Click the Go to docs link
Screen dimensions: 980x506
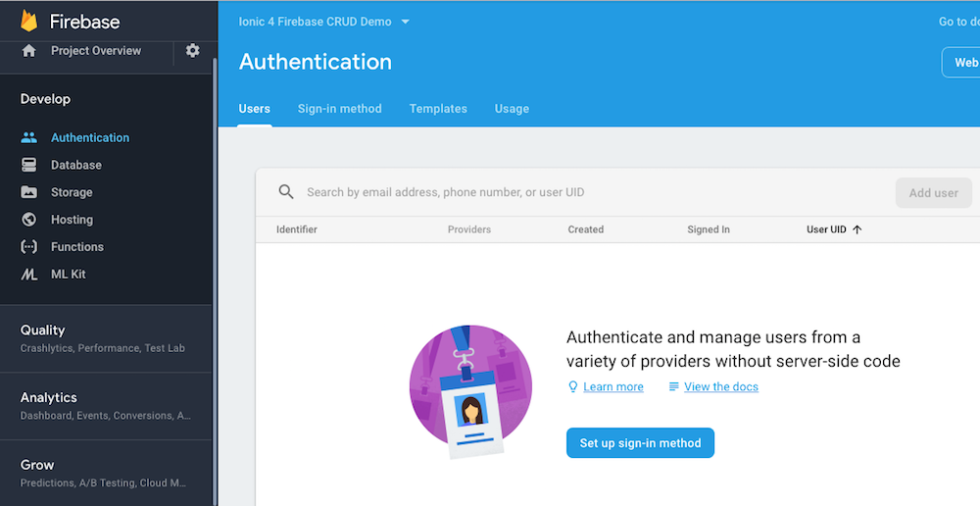click(x=958, y=22)
